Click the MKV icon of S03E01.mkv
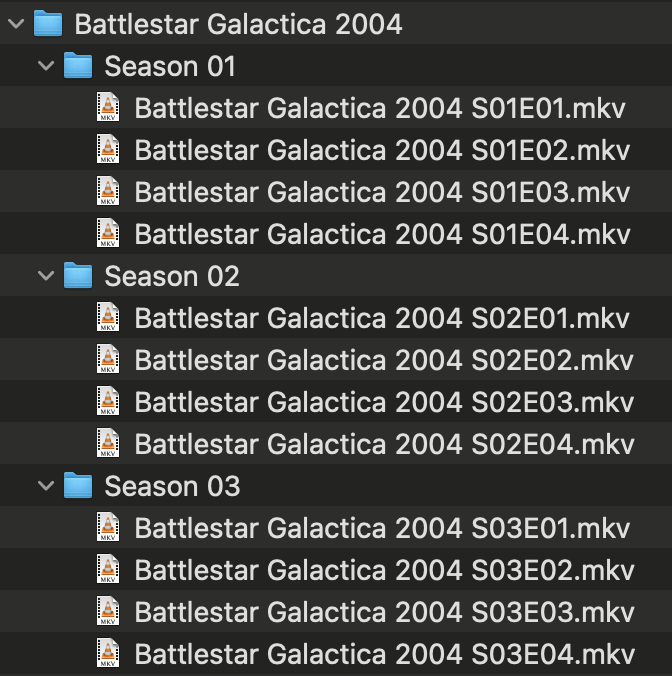Image resolution: width=672 pixels, height=676 pixels. 108,527
